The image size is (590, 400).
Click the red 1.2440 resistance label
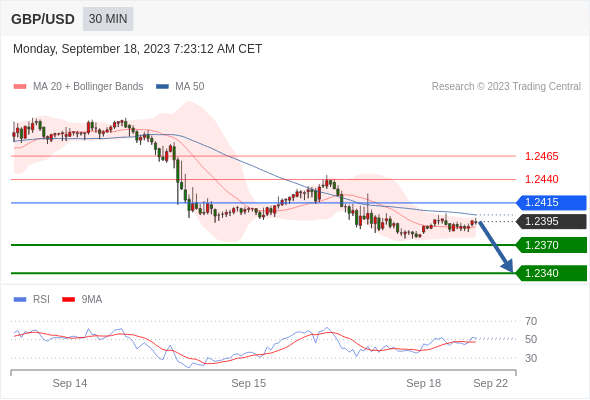click(541, 179)
